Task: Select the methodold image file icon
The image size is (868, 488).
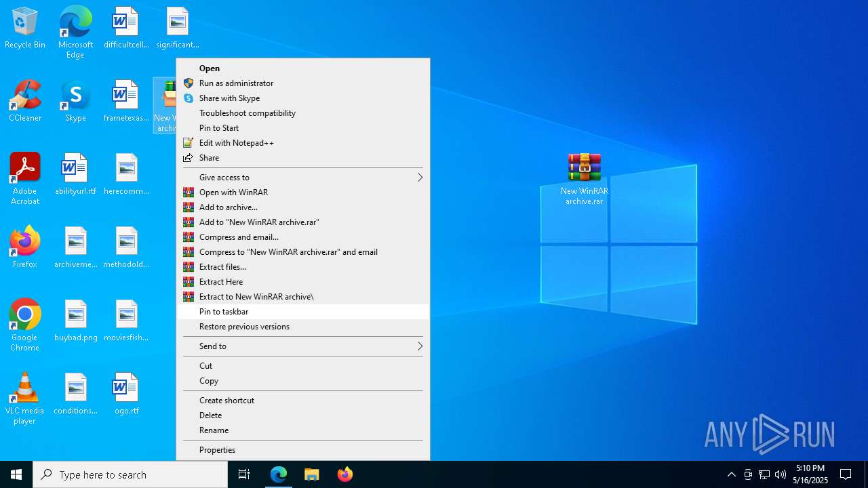Action: 126,248
